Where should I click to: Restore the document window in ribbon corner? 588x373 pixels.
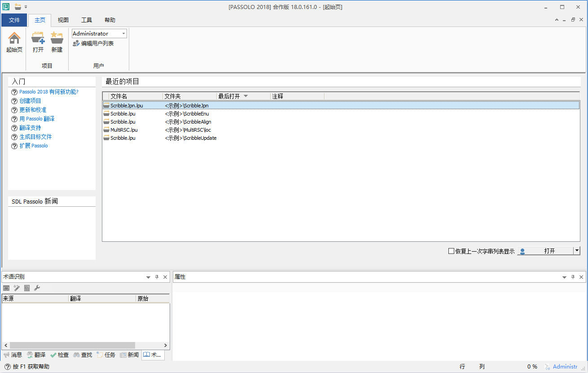tap(573, 20)
